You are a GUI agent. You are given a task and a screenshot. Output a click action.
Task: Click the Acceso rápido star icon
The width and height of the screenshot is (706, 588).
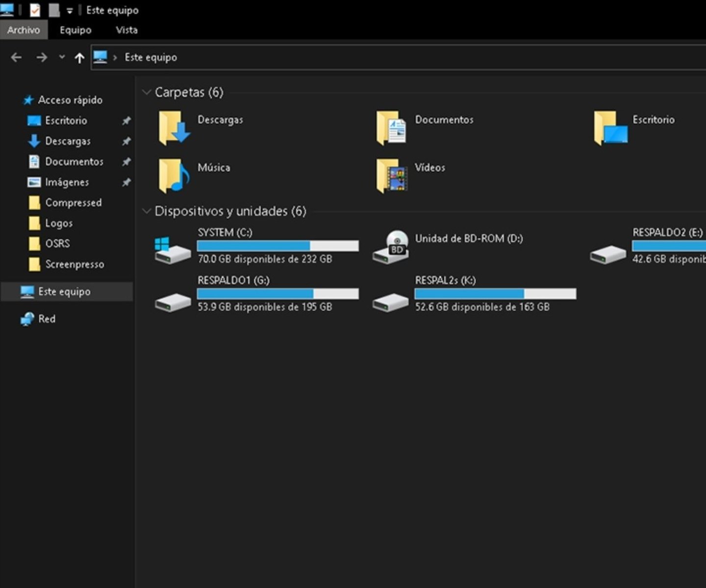(x=28, y=100)
